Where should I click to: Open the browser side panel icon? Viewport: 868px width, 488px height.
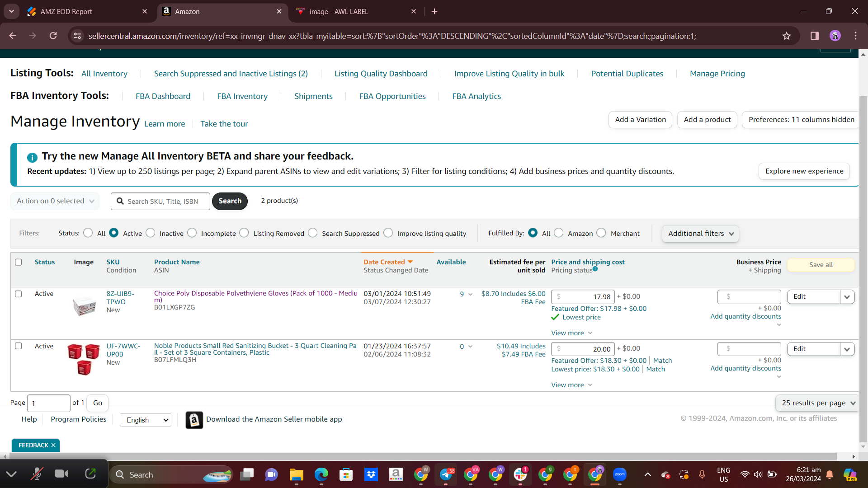pos(815,36)
